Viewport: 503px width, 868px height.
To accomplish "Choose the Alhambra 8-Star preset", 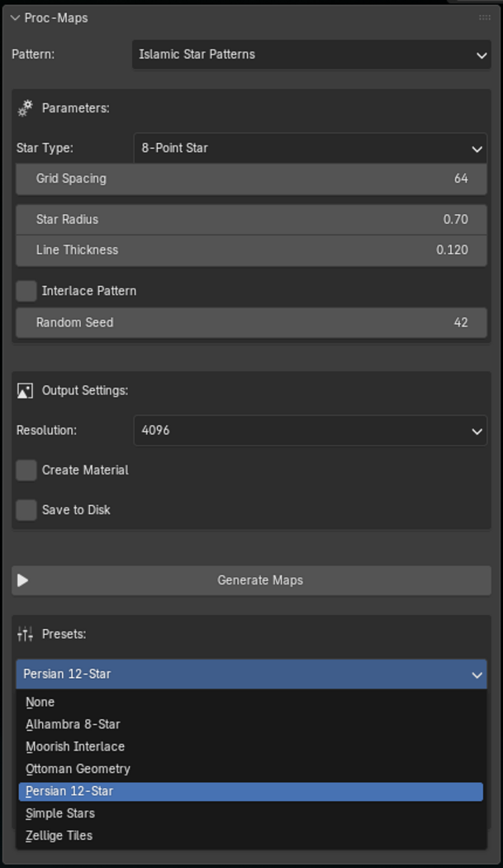I will (73, 724).
